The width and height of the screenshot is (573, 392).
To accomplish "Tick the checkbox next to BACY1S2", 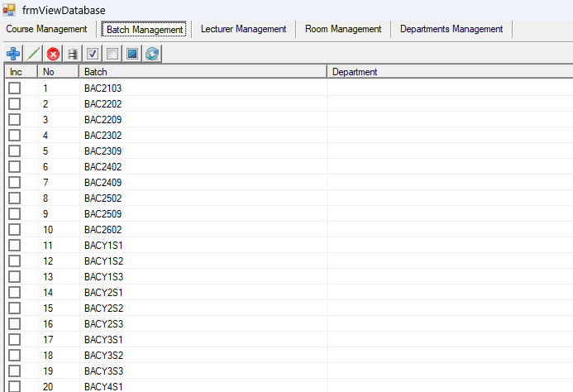I will click(15, 261).
